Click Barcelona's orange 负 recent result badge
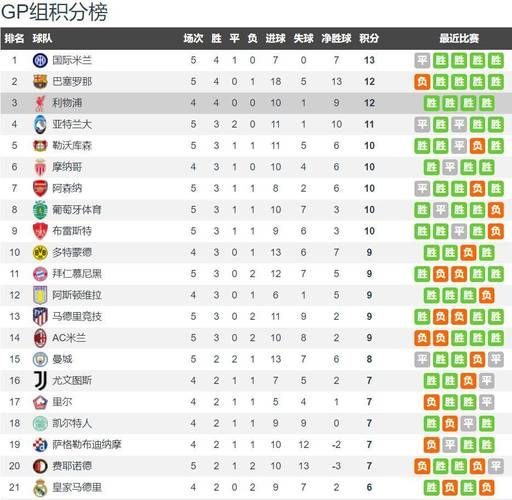Image resolution: width=512 pixels, height=500 pixels. [x=422, y=82]
